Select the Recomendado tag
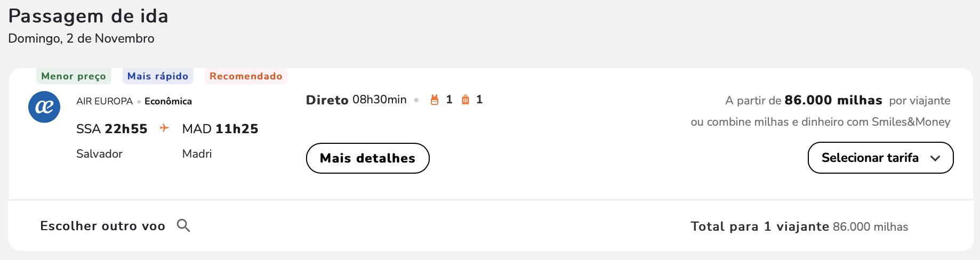 (246, 76)
